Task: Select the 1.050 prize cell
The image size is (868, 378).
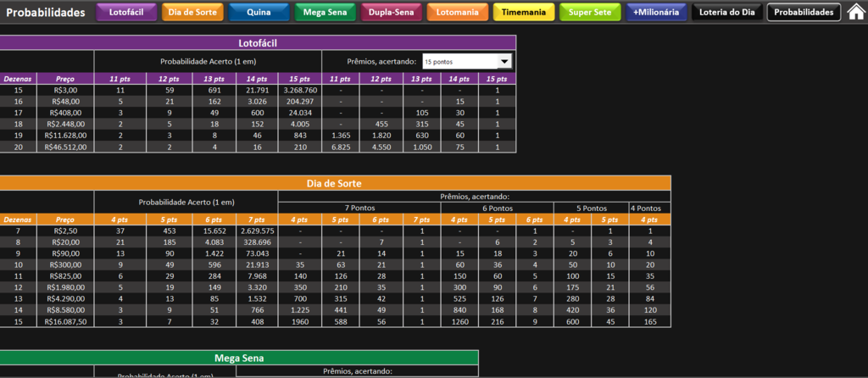Action: tap(422, 147)
